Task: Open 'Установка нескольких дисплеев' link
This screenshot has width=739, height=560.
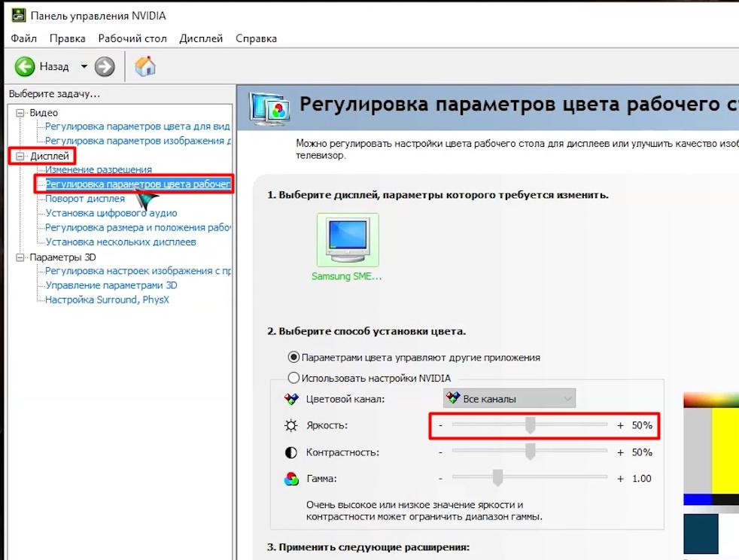Action: click(x=120, y=242)
